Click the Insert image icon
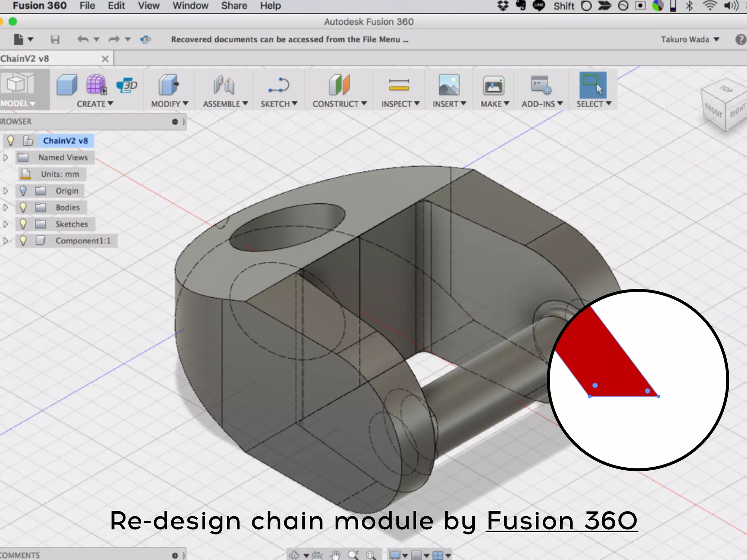Screen dimensions: 747x560 point(449,85)
